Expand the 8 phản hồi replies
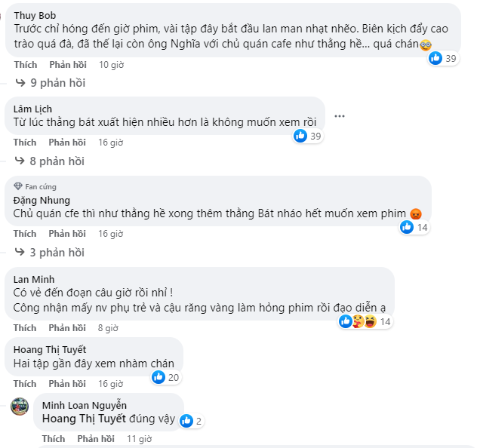Viewport: 477px width, 448px height. tap(56, 161)
